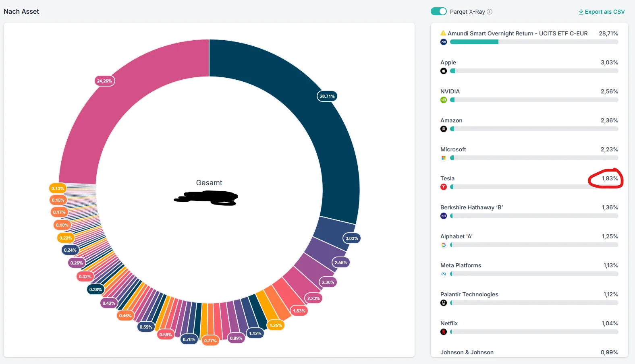Image resolution: width=635 pixels, height=364 pixels.
Task: Toggle the Parqet X-Ray switch
Action: pyautogui.click(x=438, y=11)
